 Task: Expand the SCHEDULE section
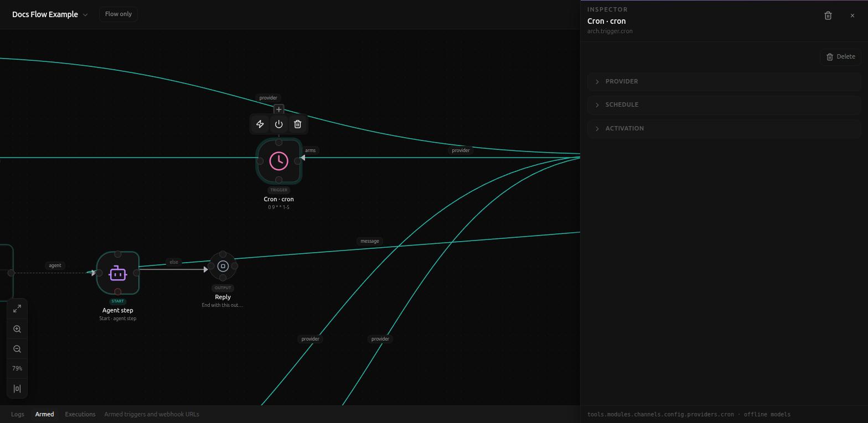pyautogui.click(x=724, y=105)
